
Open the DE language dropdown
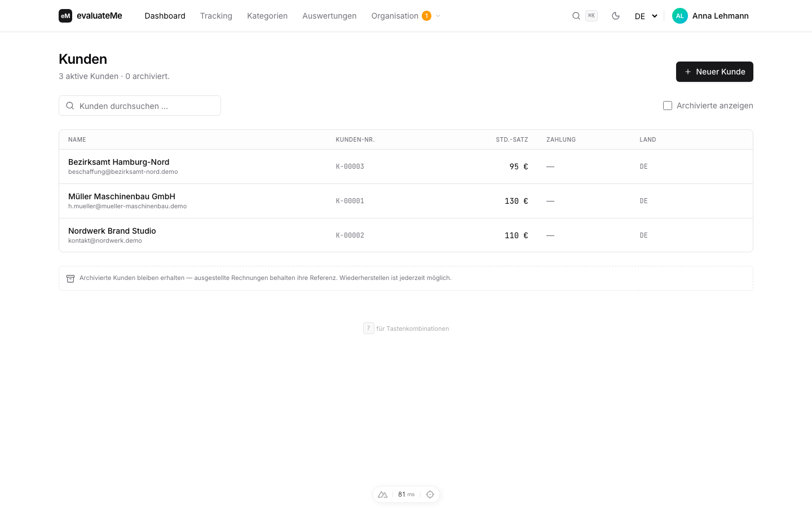coord(646,16)
